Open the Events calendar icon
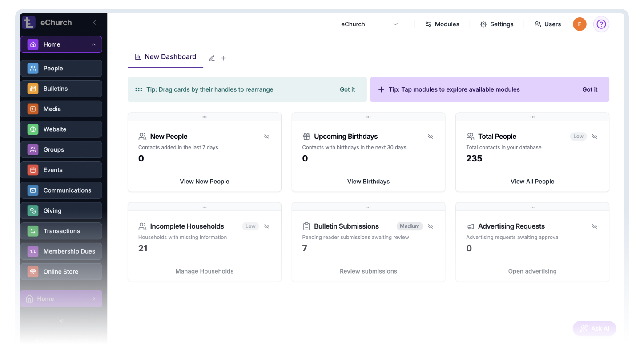This screenshot has height=359, width=644. point(32,169)
